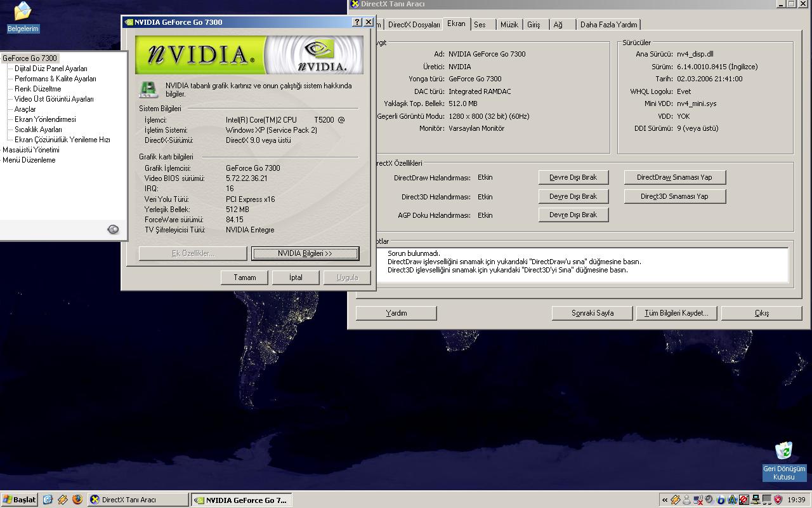Open Ekran Çözünürlük Yenileme Hızı
The image size is (812, 508).
(x=62, y=139)
